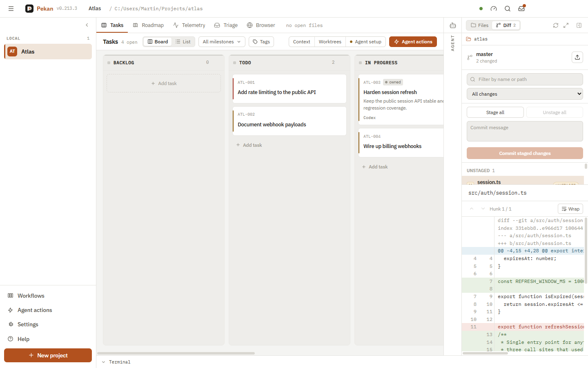Open the hamburger menu in the top bar
This screenshot has height=368, width=588.
pos(11,9)
